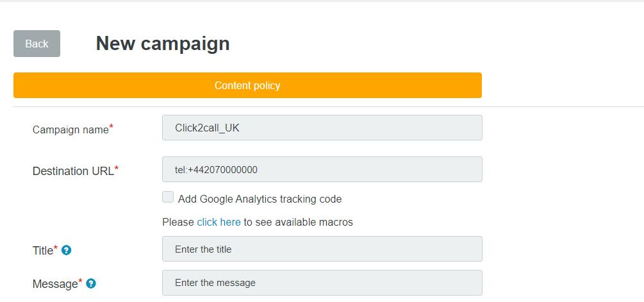Screen dimensions: 644x302
Task: Enable Add Google Analytics tracking code checkbox
Action: [168, 197]
